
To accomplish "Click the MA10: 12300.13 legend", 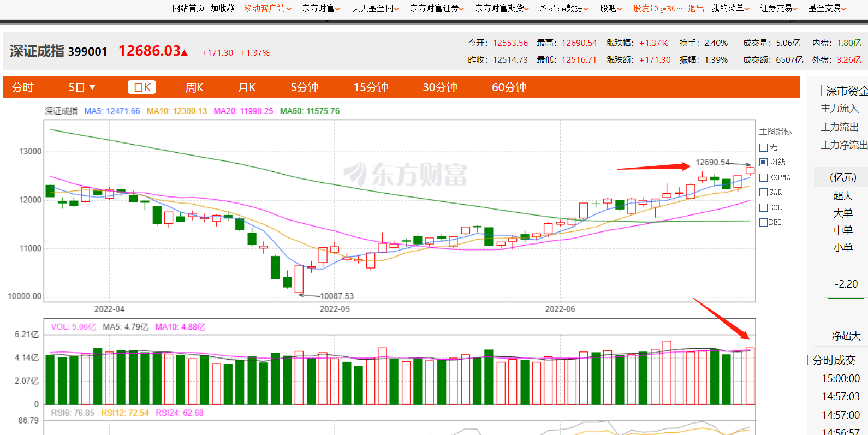I will [x=177, y=111].
